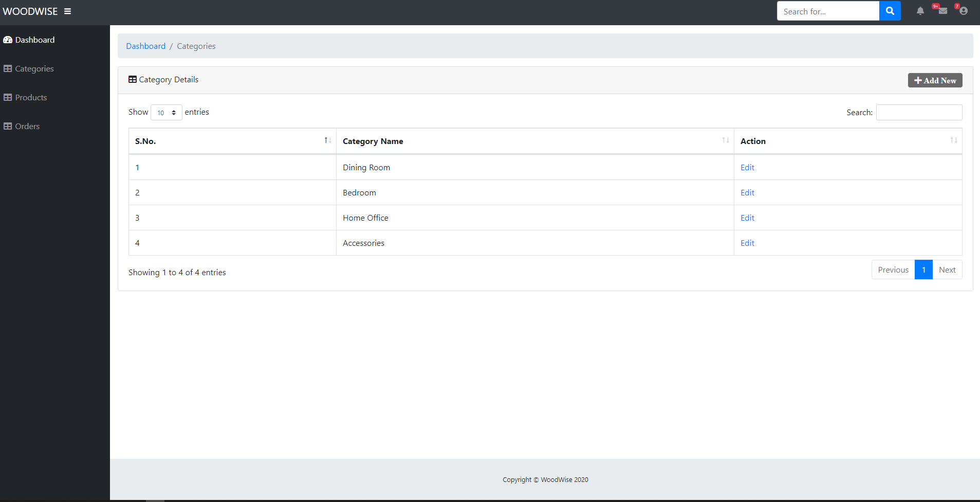Click the WOODWISE brand logo
This screenshot has width=980, height=502.
(30, 11)
